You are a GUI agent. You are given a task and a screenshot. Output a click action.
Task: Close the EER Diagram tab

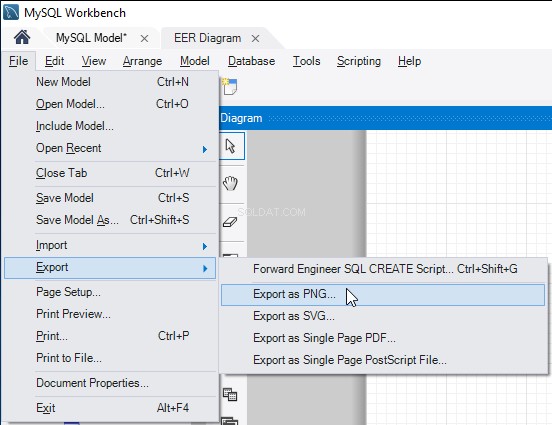[256, 38]
